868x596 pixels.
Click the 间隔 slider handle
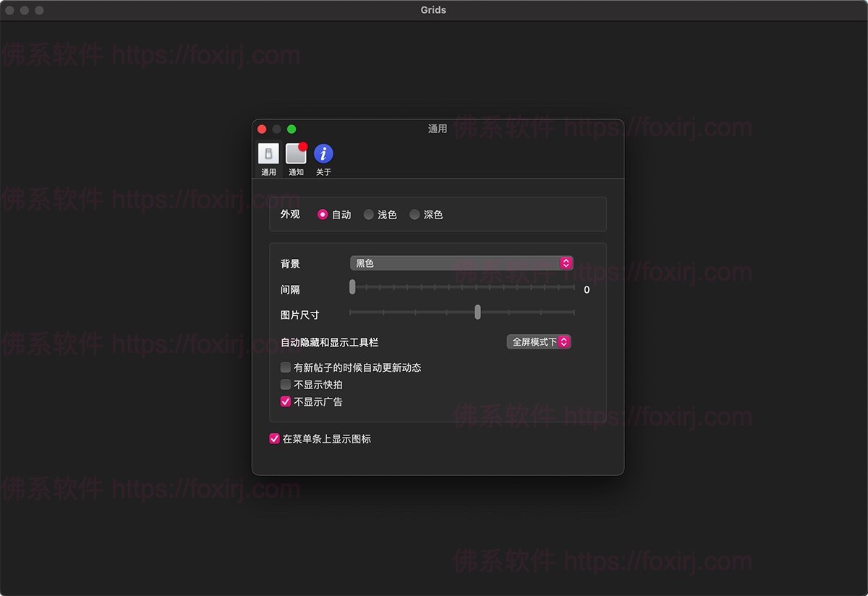pos(353,287)
